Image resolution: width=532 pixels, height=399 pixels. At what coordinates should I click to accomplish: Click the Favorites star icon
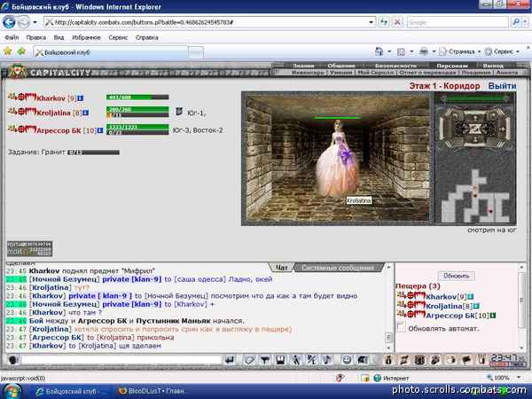coord(8,51)
